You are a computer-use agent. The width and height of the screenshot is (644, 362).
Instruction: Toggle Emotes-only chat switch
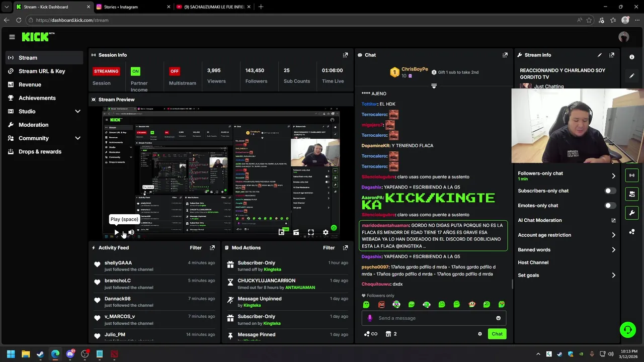pyautogui.click(x=609, y=206)
